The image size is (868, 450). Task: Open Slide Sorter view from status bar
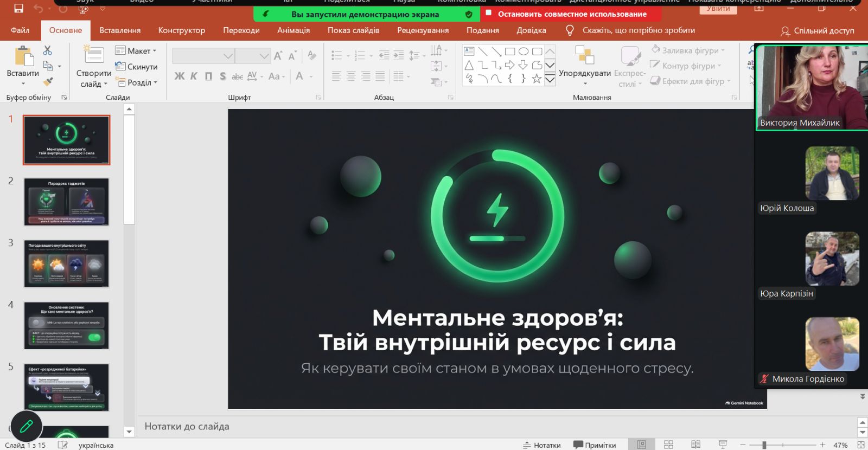pyautogui.click(x=668, y=445)
